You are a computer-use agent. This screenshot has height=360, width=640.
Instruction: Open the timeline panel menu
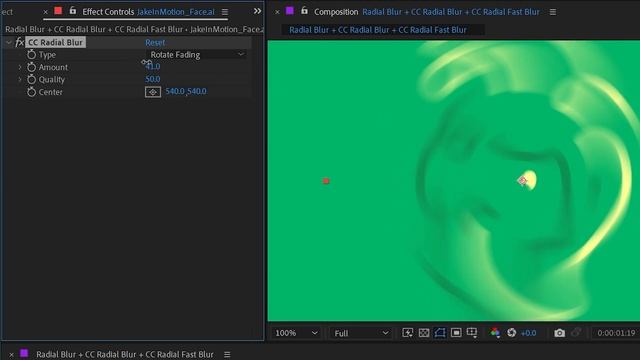coord(227,355)
